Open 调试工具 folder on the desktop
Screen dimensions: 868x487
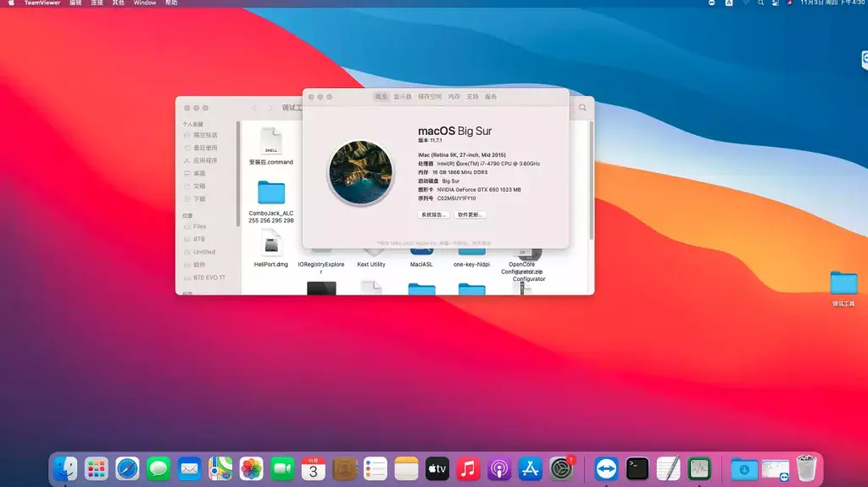point(843,288)
